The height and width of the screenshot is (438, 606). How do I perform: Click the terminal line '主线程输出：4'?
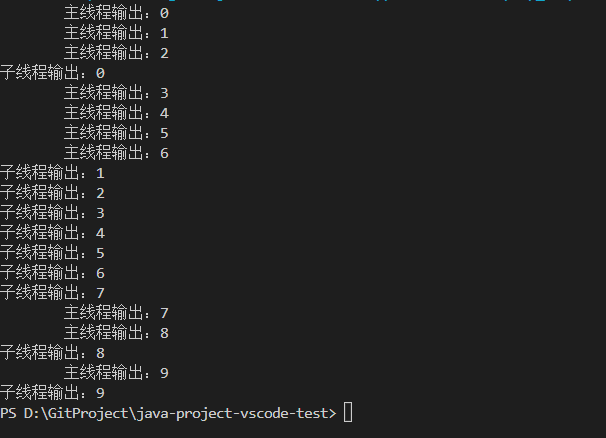[116, 113]
